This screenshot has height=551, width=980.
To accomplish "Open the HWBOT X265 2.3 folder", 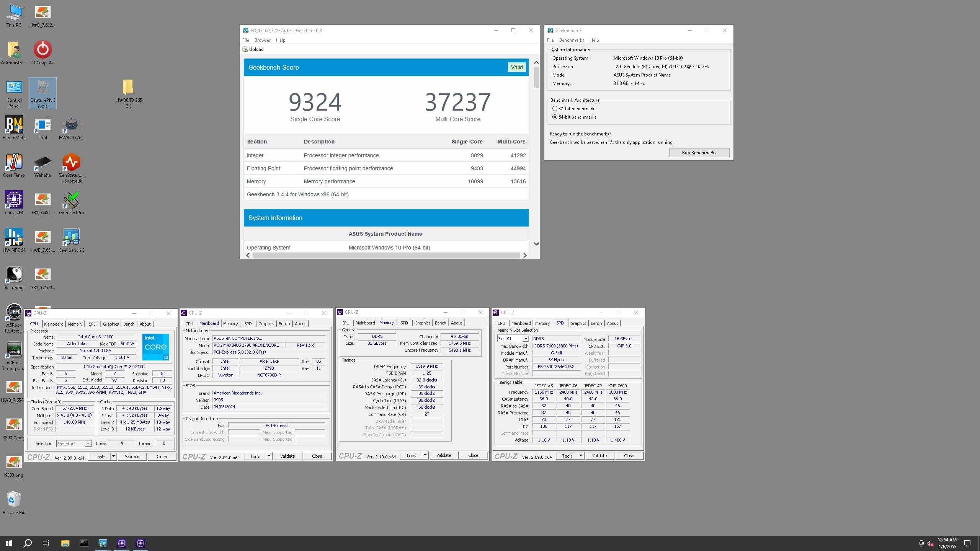I will point(129,93).
